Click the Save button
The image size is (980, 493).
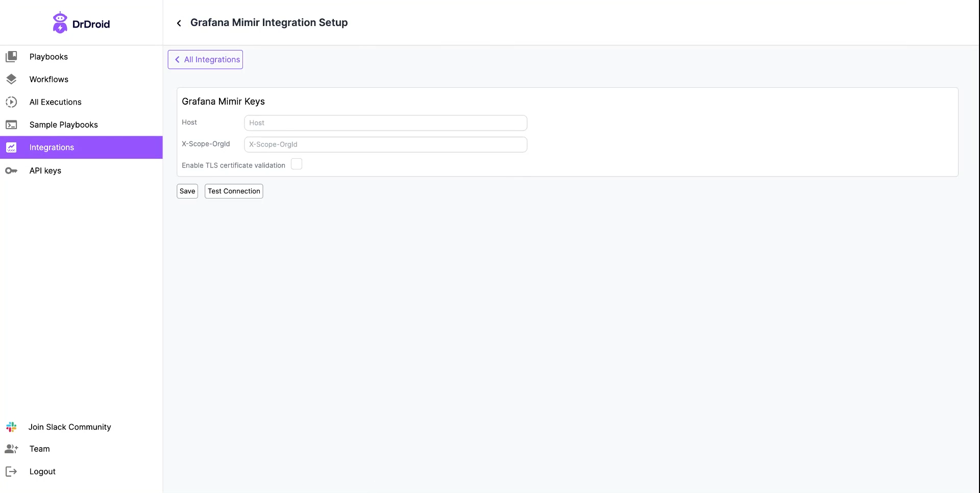pyautogui.click(x=187, y=191)
